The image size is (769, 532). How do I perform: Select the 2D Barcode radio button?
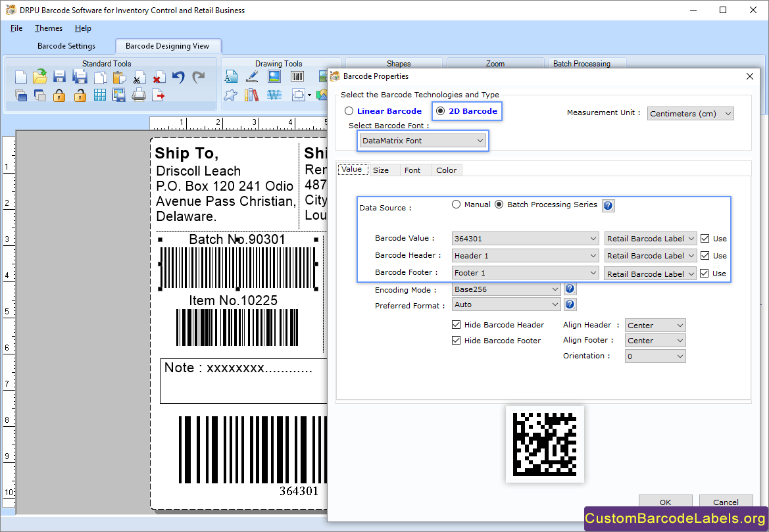[x=440, y=111]
